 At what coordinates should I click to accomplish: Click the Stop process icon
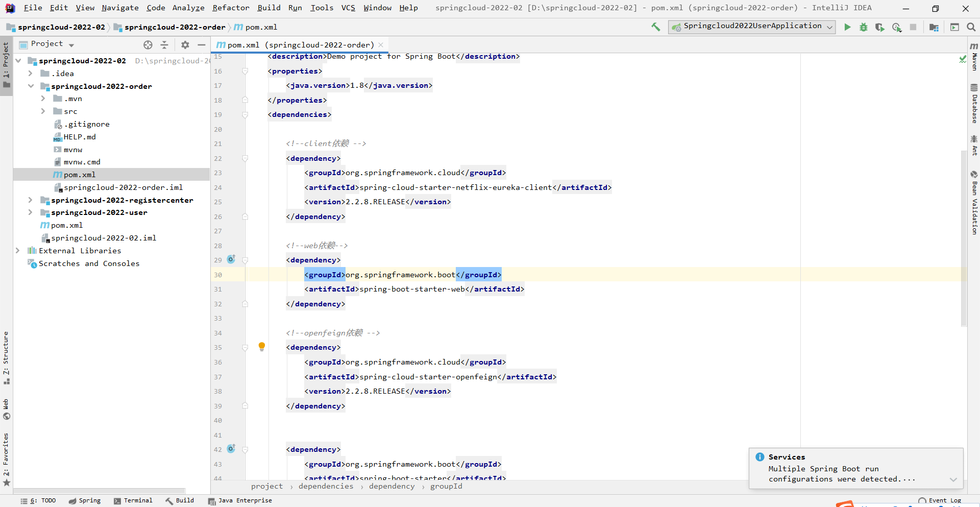913,27
